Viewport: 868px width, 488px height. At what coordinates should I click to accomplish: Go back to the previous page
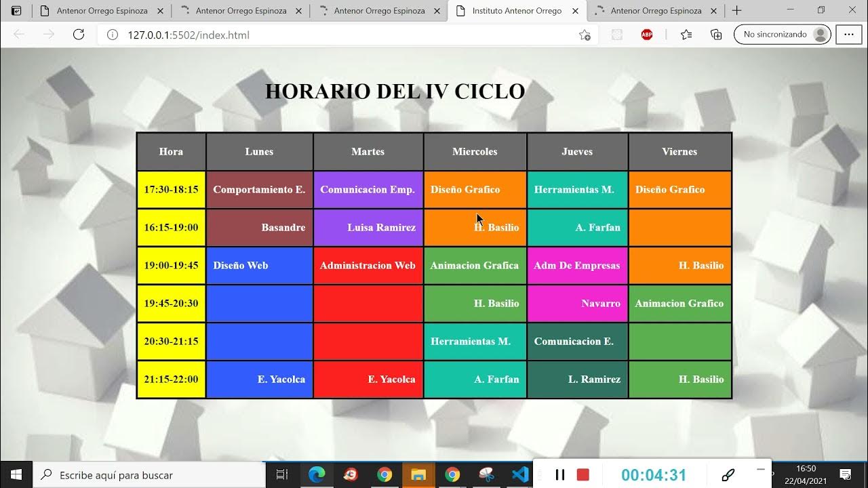click(19, 35)
